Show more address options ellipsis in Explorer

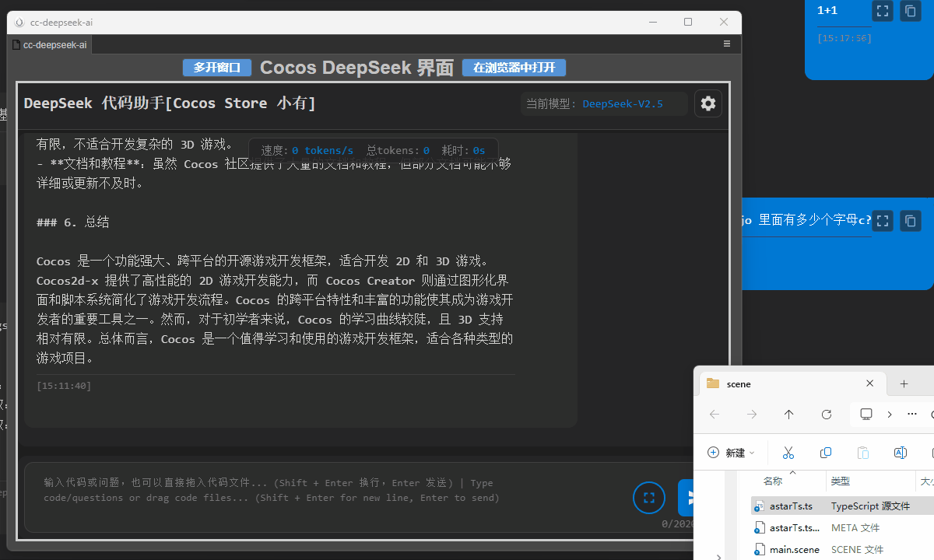pos(912,415)
